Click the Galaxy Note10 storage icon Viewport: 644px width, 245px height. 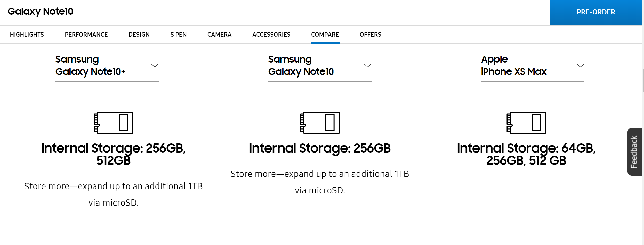coord(320,122)
